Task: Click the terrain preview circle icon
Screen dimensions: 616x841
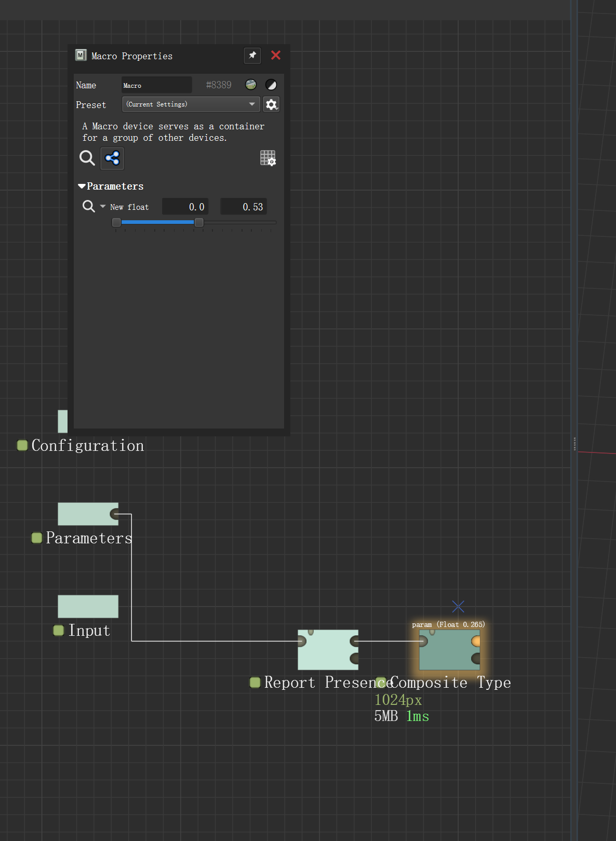Action: (x=251, y=85)
